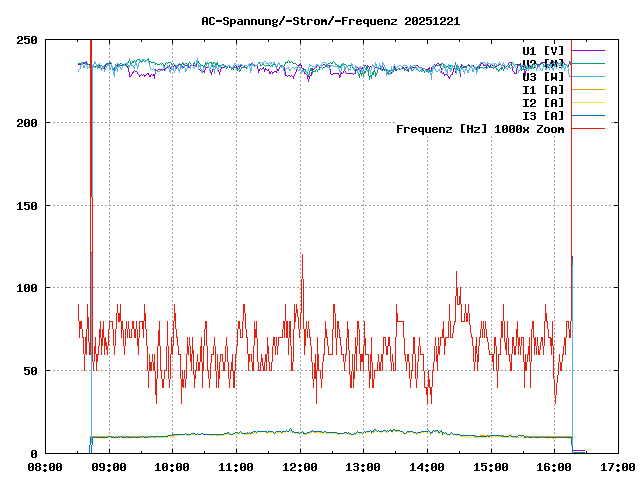Click the yellow I2 line sample in legend

click(588, 102)
